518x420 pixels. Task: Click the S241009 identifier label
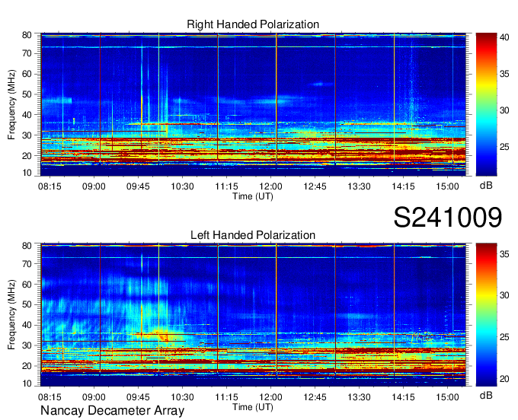pos(448,217)
